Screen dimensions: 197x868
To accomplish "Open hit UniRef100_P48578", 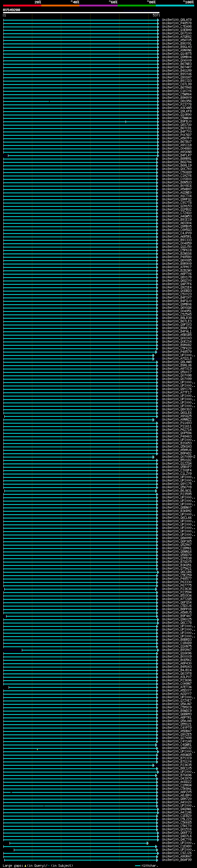I will coord(177,23).
